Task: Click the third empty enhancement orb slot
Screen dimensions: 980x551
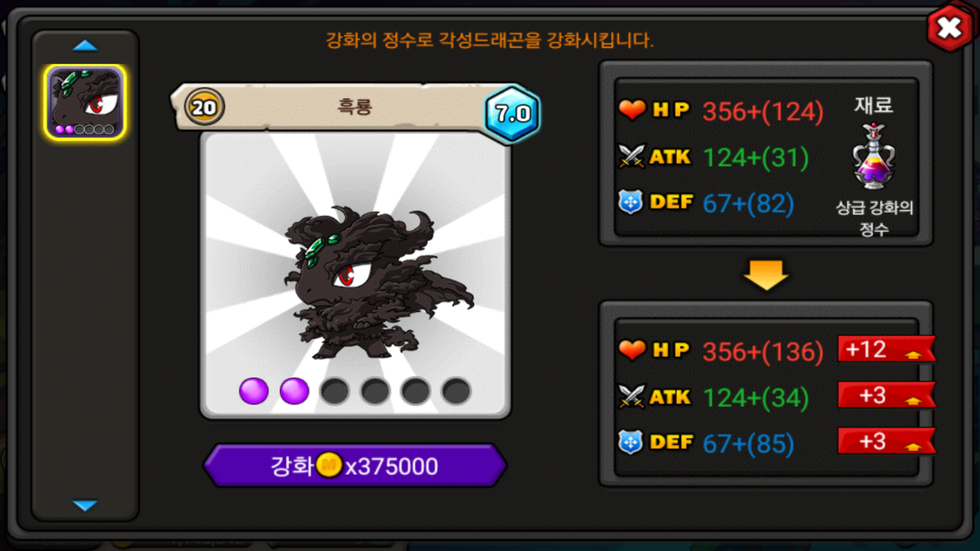Action: tap(335, 391)
